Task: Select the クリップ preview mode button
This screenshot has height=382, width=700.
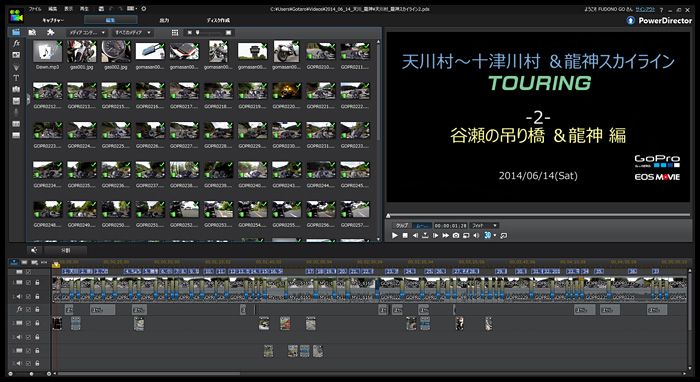Action: [x=402, y=226]
